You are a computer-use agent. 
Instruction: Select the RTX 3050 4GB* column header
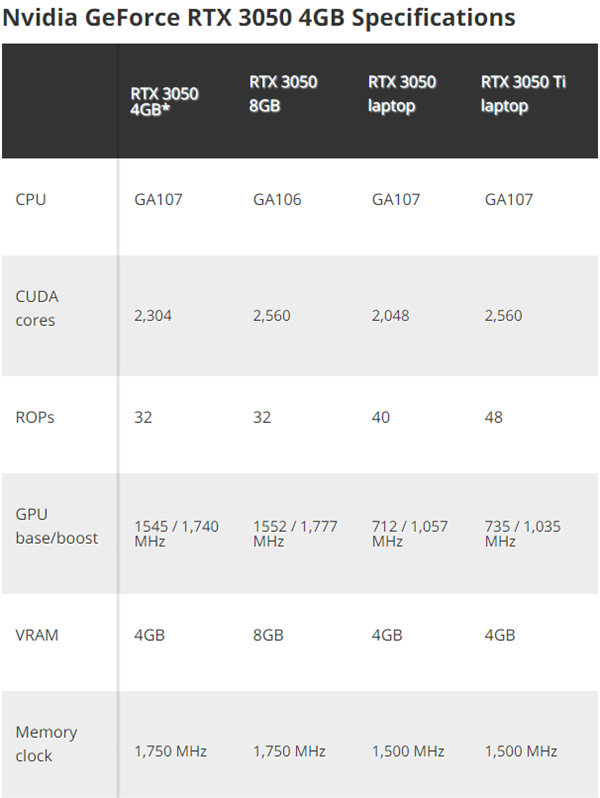click(164, 103)
